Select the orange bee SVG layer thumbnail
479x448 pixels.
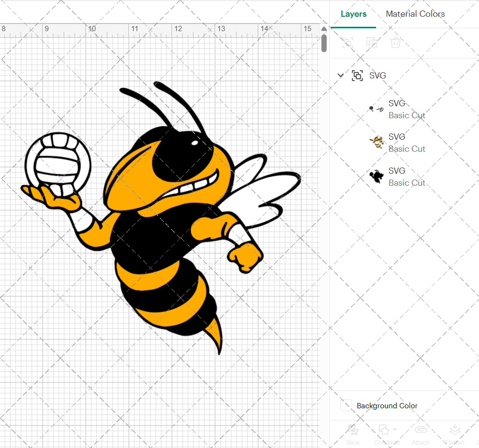point(377,142)
